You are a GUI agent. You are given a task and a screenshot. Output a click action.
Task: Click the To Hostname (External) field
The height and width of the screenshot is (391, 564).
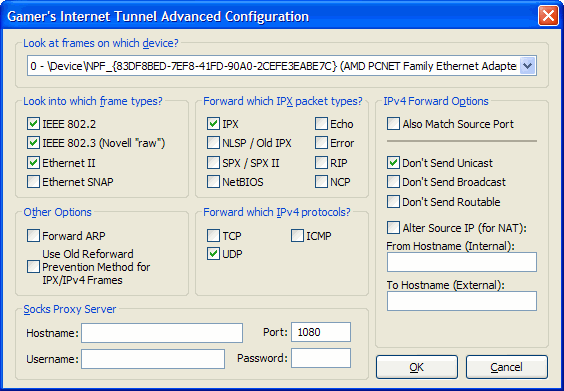[x=462, y=301]
